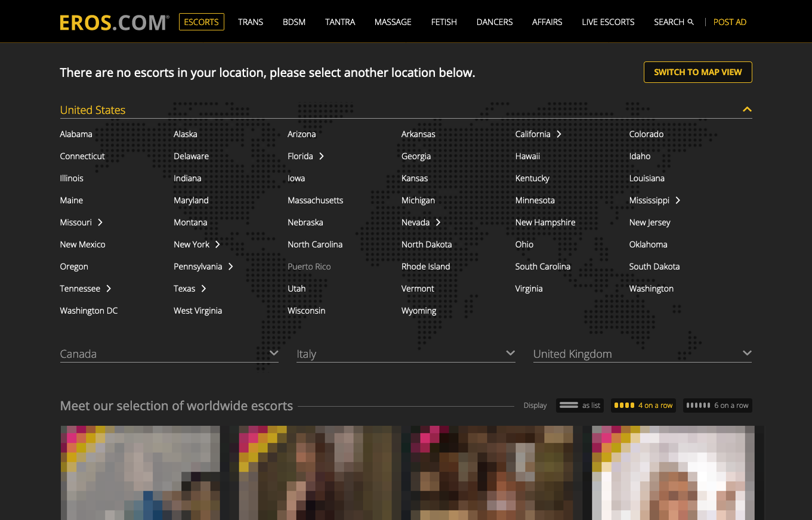812x520 pixels.
Task: Click Switch to Map View button
Action: click(697, 72)
